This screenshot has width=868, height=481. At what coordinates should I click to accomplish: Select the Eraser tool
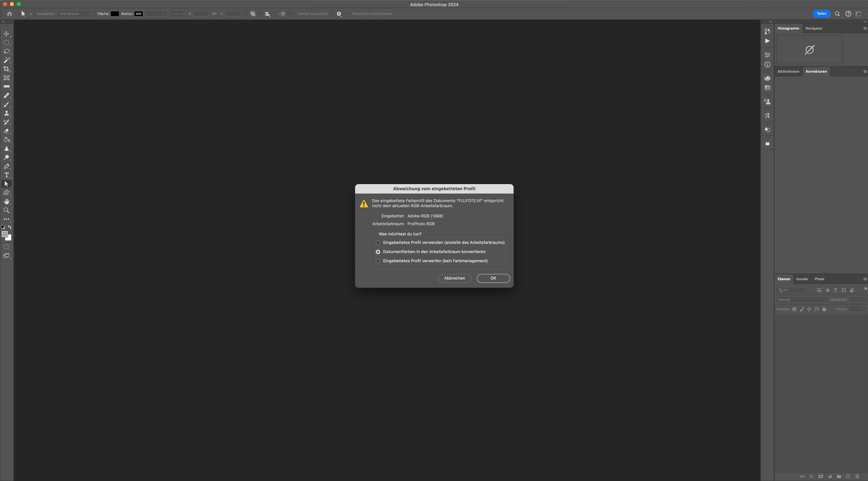point(6,131)
